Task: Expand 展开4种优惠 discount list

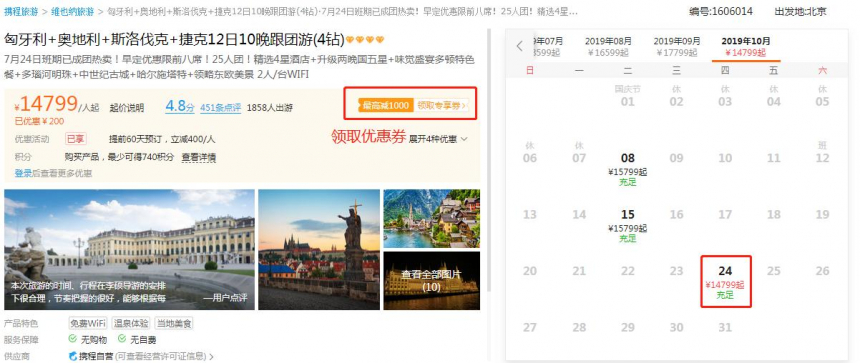Action: (438, 139)
